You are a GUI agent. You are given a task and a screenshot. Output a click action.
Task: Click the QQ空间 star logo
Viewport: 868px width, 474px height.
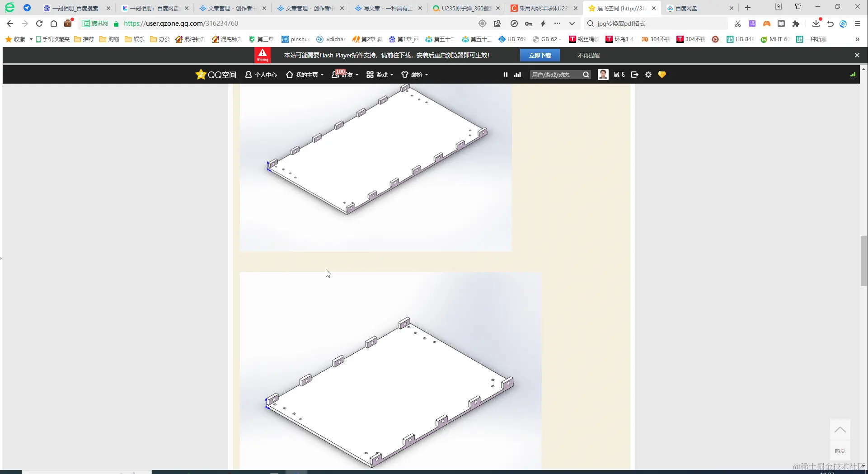point(201,74)
